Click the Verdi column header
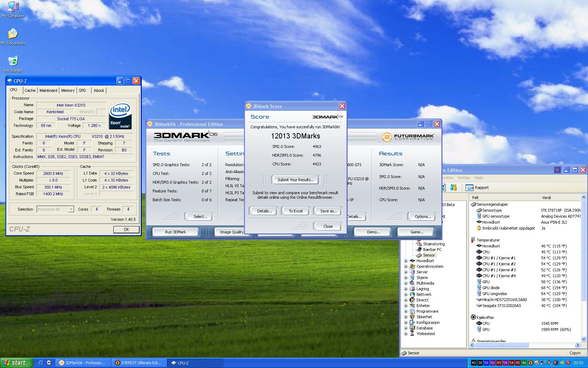The image size is (588, 368). pyautogui.click(x=560, y=198)
